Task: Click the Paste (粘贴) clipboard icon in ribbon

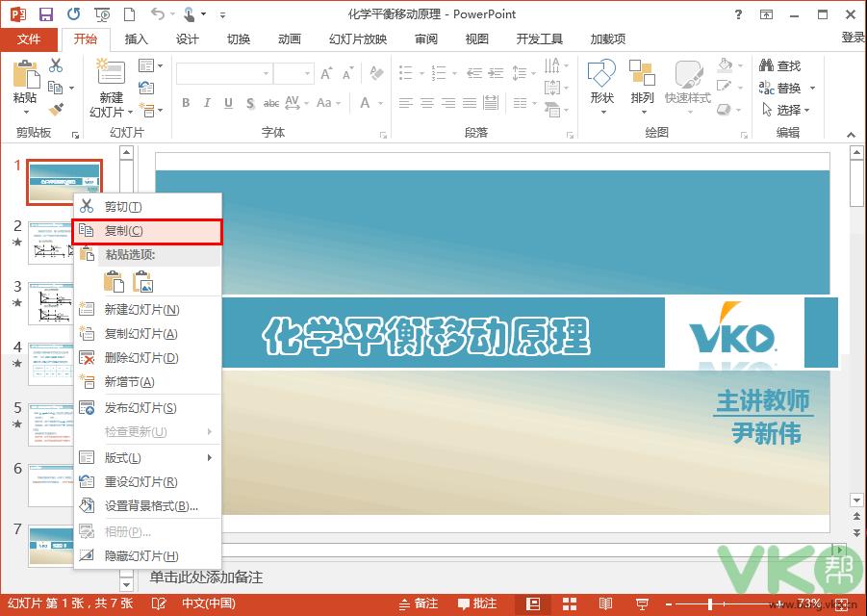Action: (x=26, y=73)
